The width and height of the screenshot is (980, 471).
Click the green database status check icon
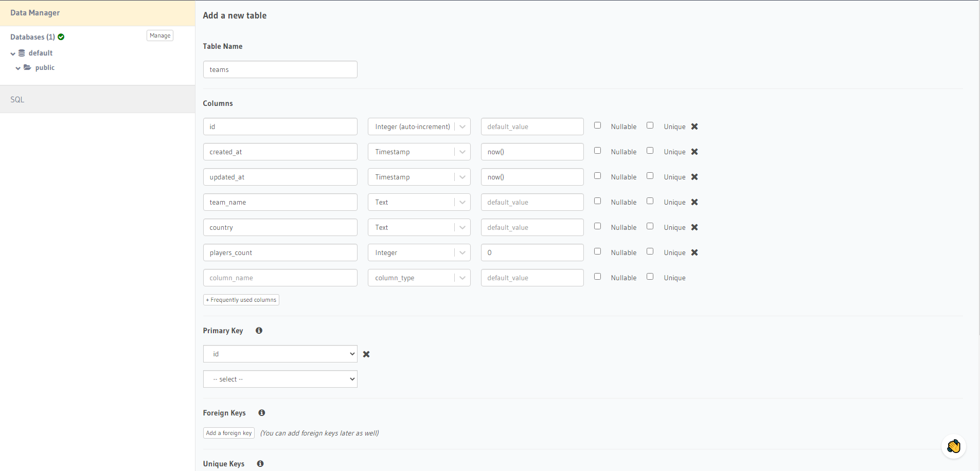[x=61, y=37]
